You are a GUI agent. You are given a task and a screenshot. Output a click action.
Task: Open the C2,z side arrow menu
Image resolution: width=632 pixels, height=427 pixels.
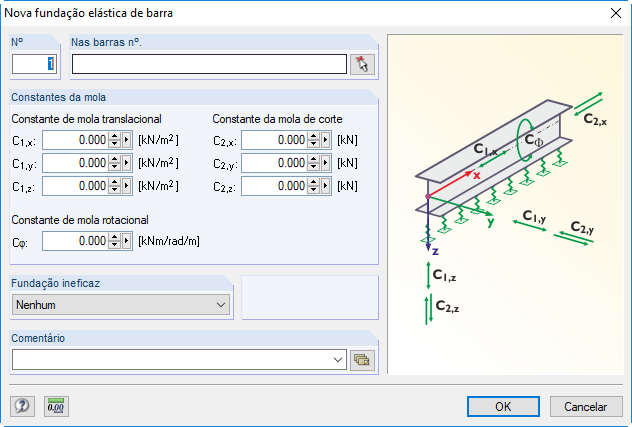pos(326,186)
